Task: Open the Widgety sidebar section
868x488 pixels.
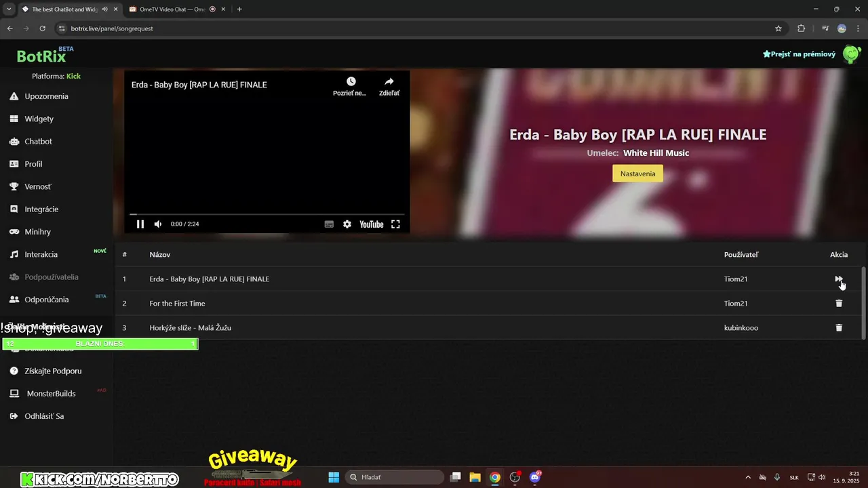Action: (x=39, y=119)
